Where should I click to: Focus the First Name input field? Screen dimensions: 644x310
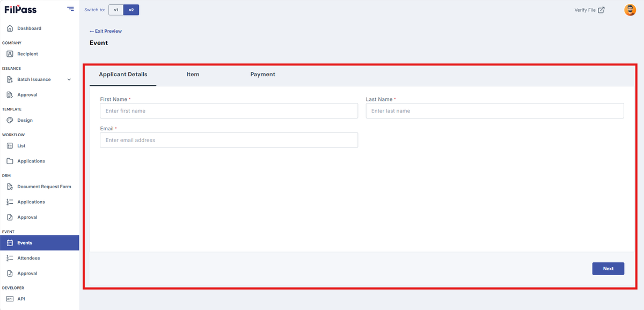pyautogui.click(x=229, y=110)
